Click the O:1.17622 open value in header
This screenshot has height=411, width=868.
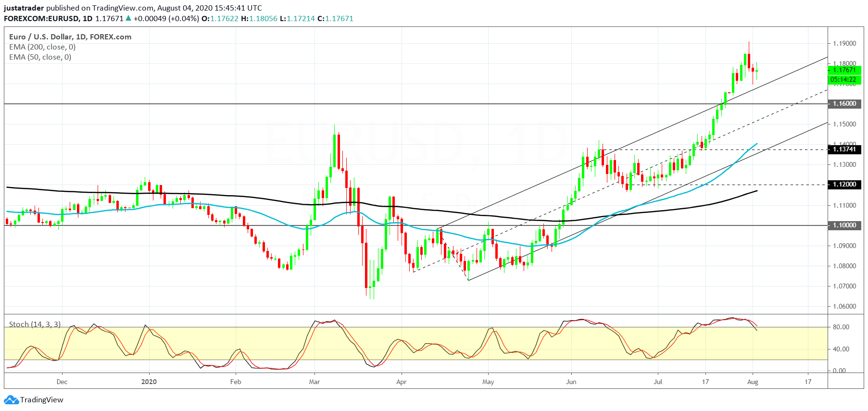tap(219, 19)
